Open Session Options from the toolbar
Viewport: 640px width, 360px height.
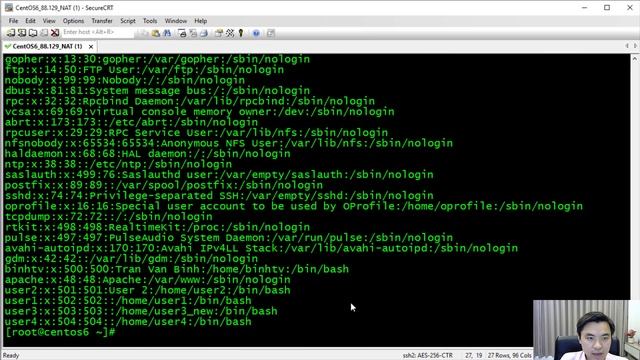tap(219, 33)
